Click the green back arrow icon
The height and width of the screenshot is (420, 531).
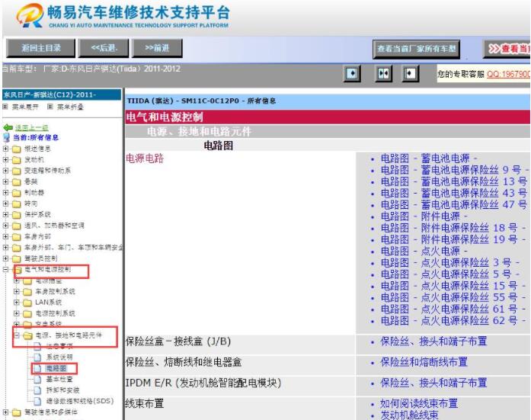[x=8, y=128]
